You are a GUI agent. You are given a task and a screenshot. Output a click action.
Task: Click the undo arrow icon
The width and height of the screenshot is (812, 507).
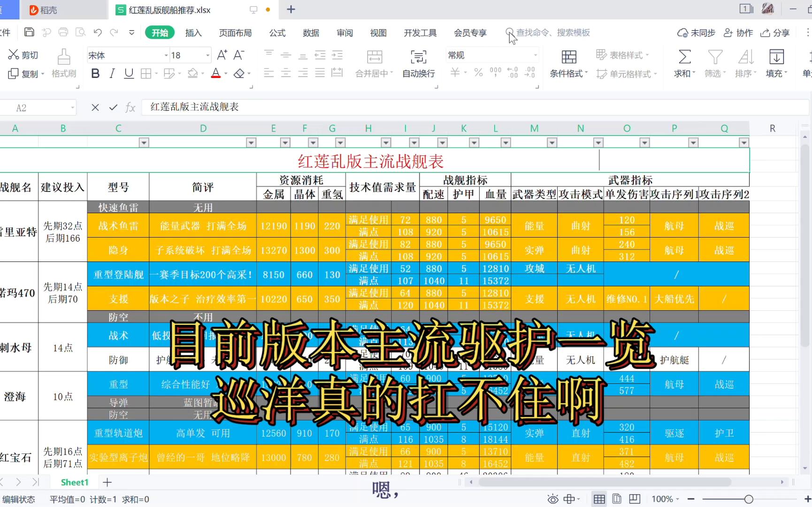[x=98, y=32]
